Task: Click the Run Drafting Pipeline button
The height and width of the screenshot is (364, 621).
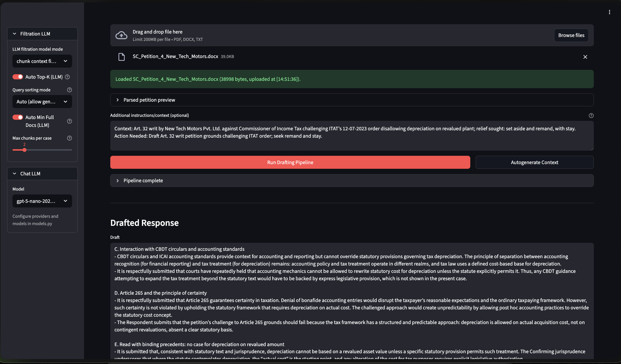Action: coord(290,162)
